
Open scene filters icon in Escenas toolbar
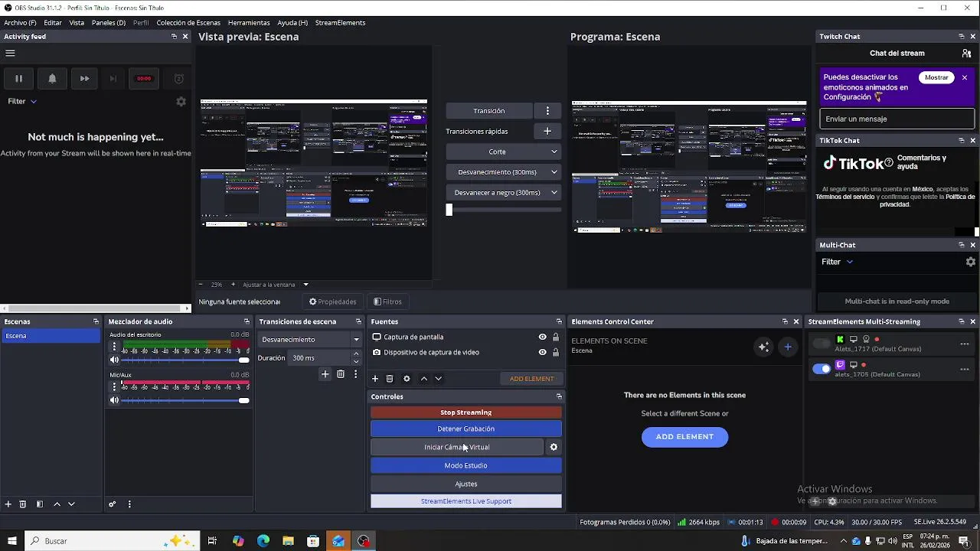(39, 504)
